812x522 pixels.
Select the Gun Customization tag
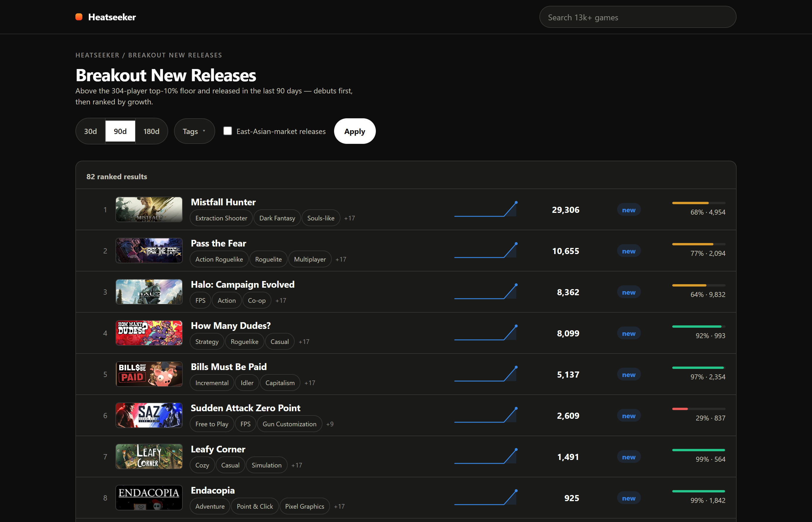tap(289, 424)
